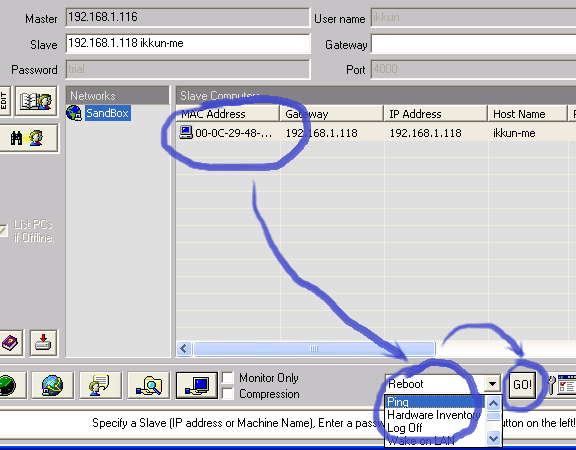Image resolution: width=576 pixels, height=450 pixels.
Task: Click the horizontal scrollbar left arrow
Action: [x=184, y=348]
